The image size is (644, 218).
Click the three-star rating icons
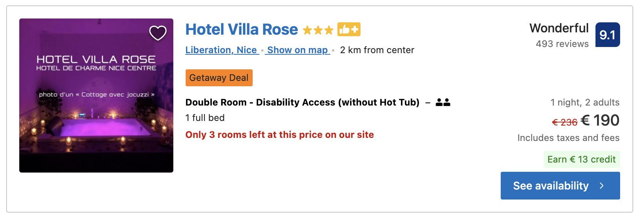click(x=318, y=30)
